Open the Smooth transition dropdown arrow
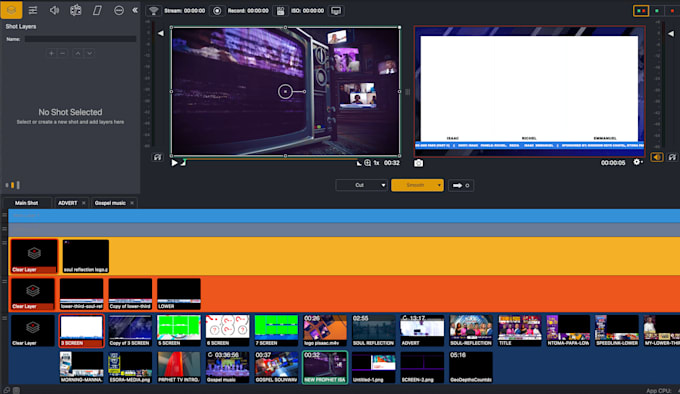The width and height of the screenshot is (680, 394). coord(439,186)
